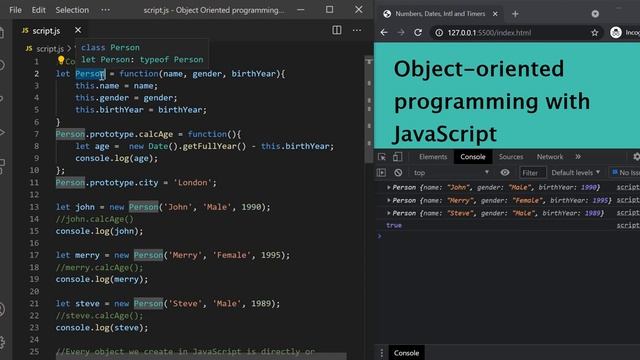
Task: Show more DevTools tabs via double chevron
Action: [x=578, y=157]
